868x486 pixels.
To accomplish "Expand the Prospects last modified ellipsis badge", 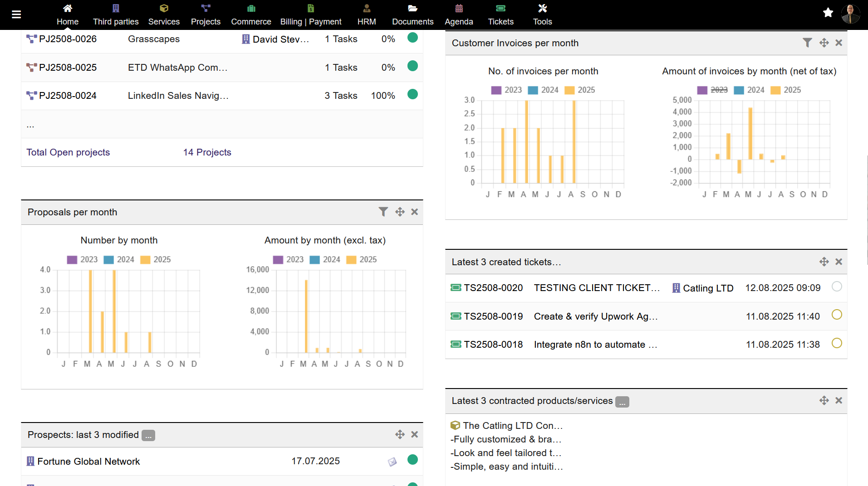I will coord(148,436).
